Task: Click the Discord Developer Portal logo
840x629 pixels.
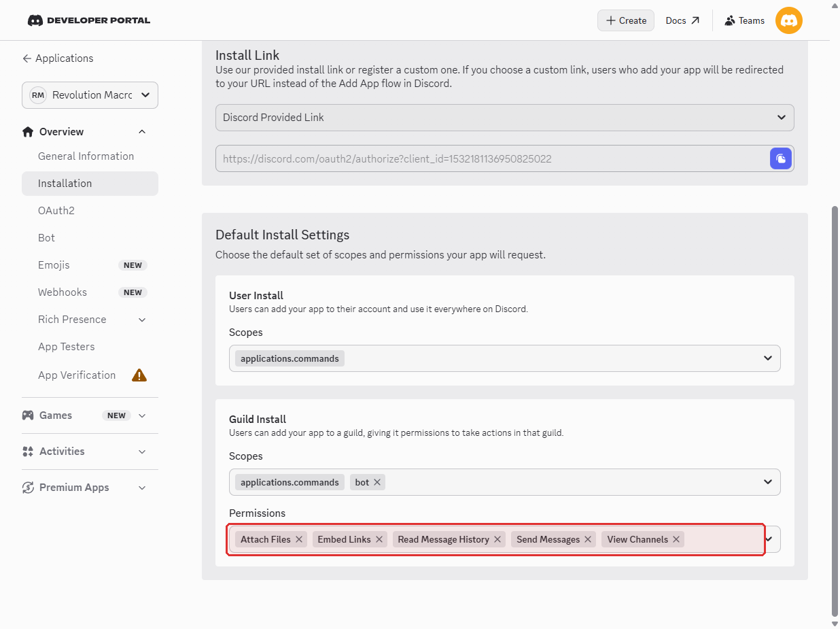Action: (x=88, y=20)
